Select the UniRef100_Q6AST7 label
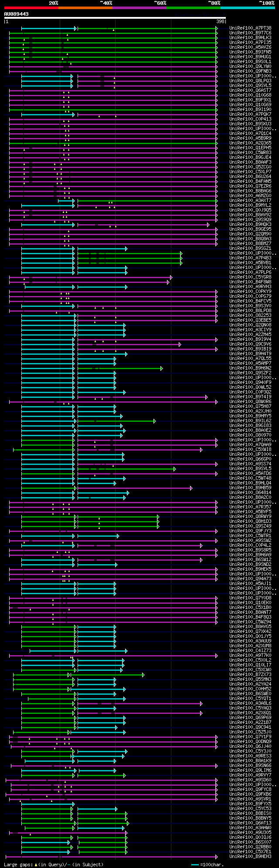Screen dimensions: 279x868 (250, 90)
